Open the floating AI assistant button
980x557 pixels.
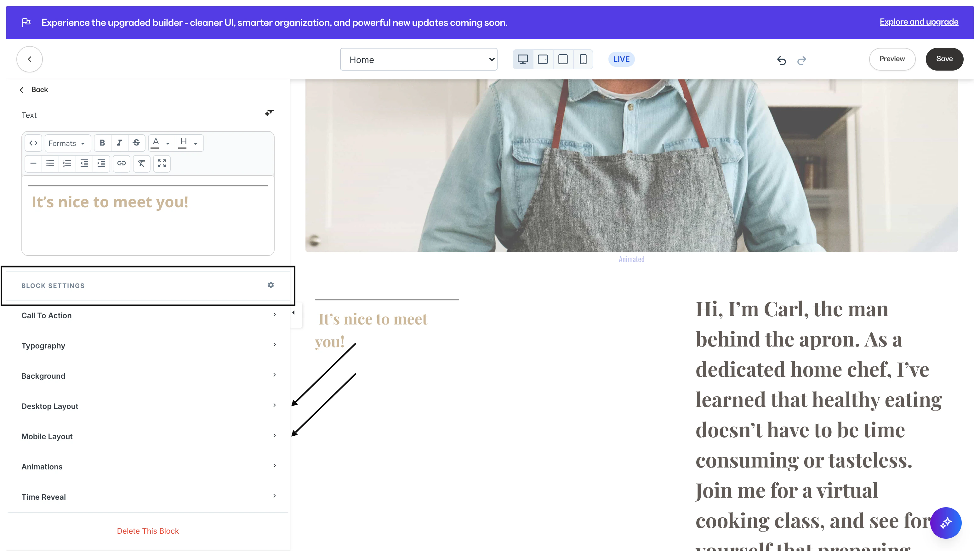pos(946,523)
